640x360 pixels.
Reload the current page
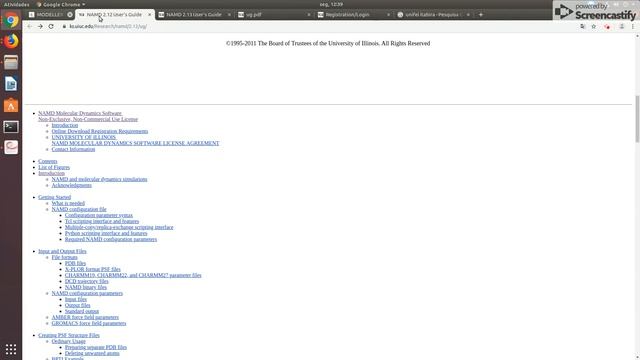pos(51,26)
